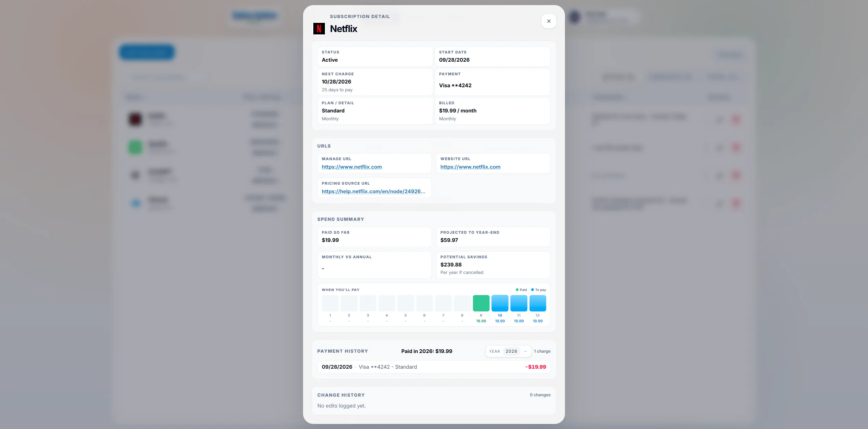Open the Pricing Source help.netflix.com link
868x429 pixels.
(x=373, y=191)
